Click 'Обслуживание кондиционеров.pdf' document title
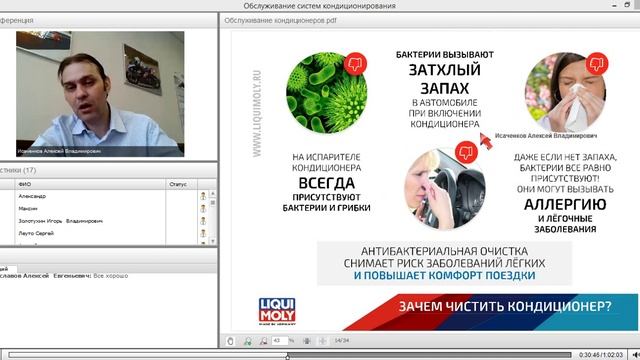This screenshot has width=640, height=360. (x=280, y=20)
